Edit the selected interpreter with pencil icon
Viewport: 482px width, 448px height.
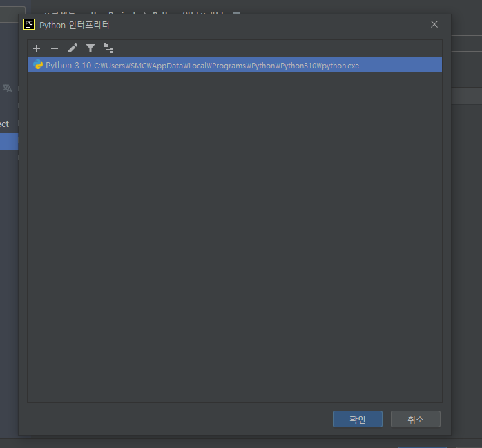point(73,48)
